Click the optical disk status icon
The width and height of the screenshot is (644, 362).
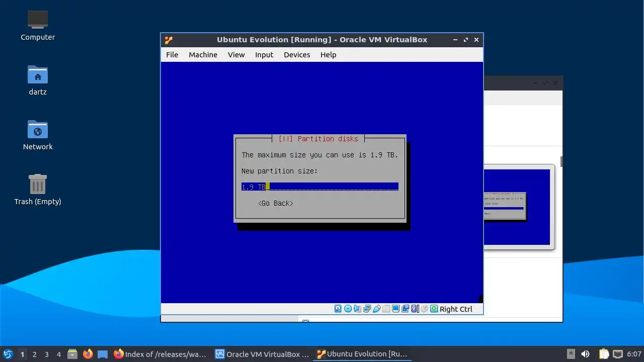[348, 309]
